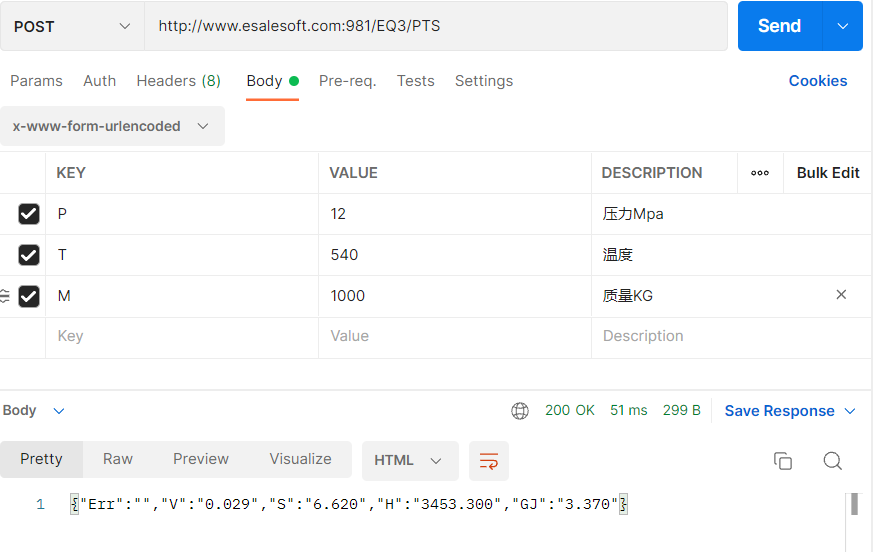Expand the x-www-form-urlencoded body type dropdown

(x=111, y=127)
